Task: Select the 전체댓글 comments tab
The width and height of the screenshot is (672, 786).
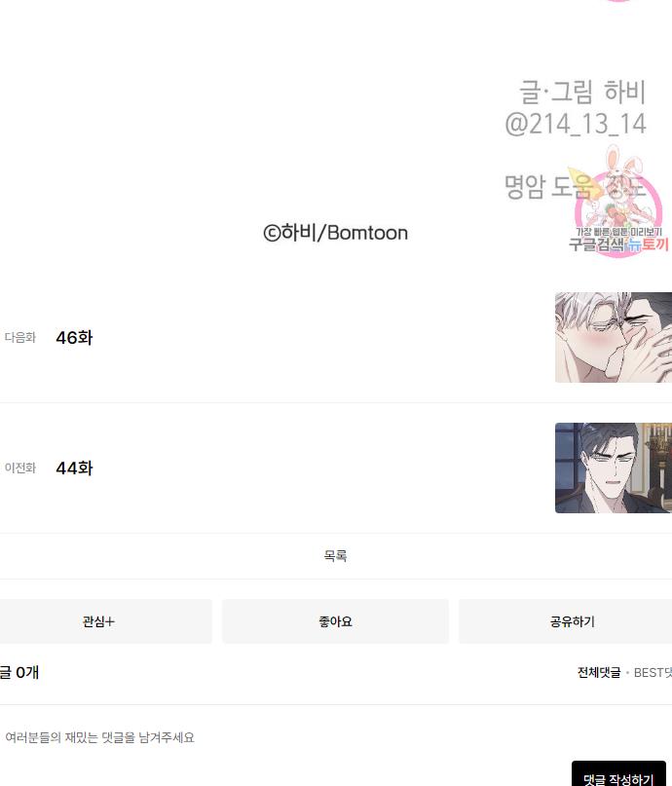Action: click(x=599, y=672)
